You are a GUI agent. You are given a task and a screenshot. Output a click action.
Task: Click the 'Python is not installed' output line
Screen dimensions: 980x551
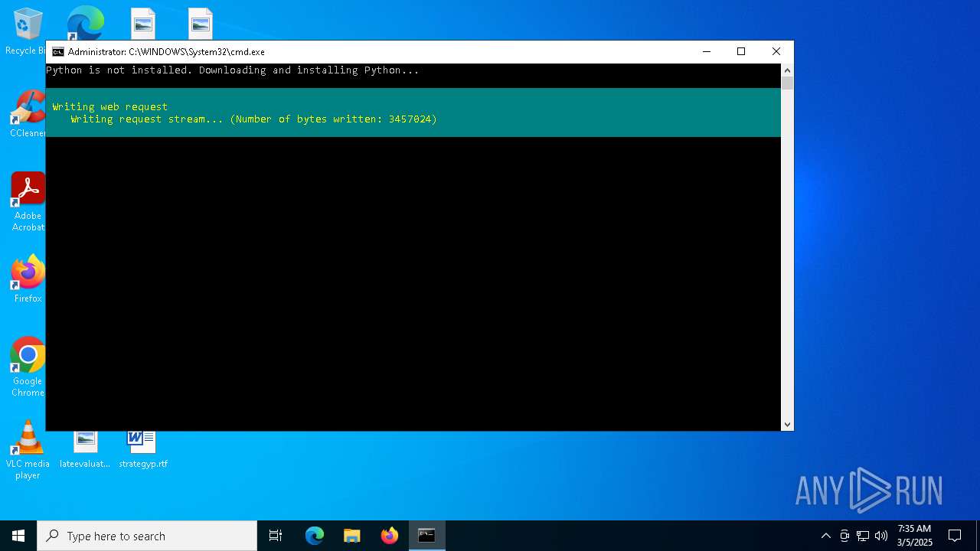233,70
